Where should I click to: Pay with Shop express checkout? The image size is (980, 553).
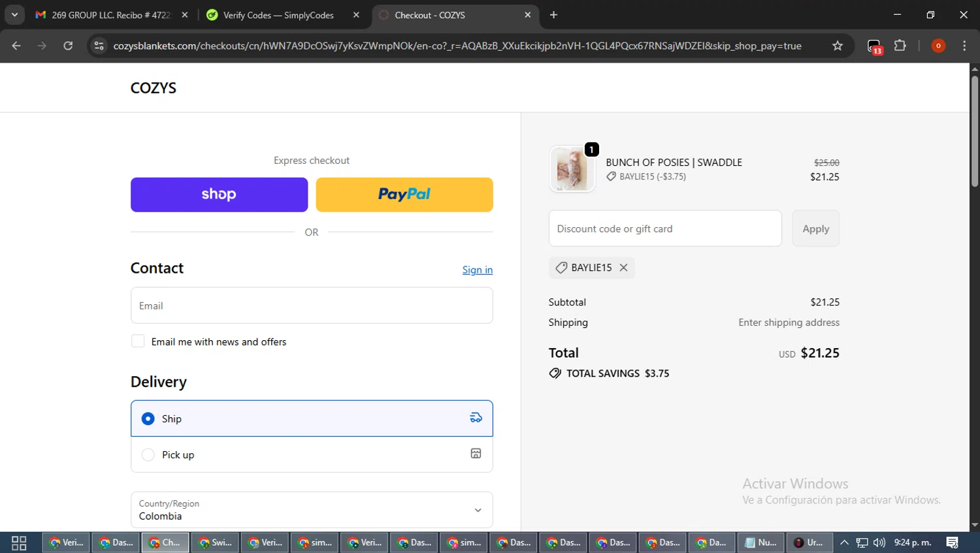(x=219, y=195)
